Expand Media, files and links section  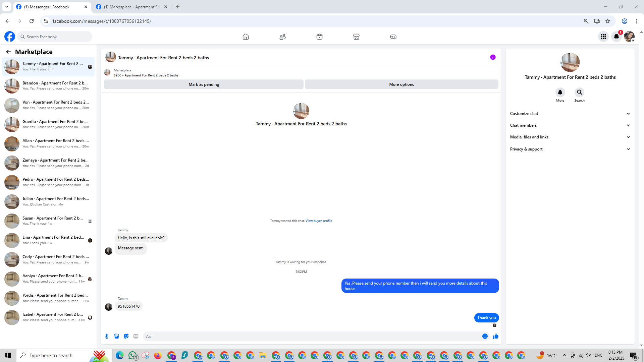570,137
